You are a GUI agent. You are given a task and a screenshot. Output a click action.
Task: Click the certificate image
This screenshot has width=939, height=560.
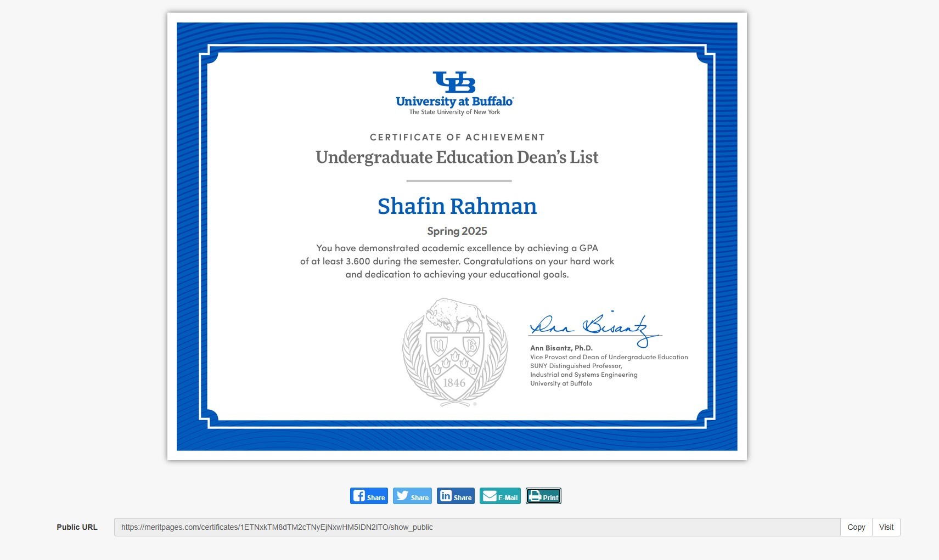point(457,236)
